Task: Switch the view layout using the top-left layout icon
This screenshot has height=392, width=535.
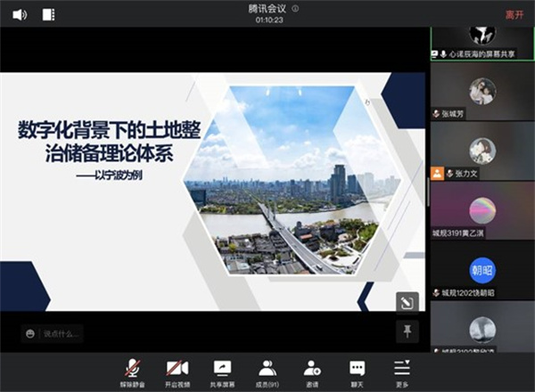Action: pos(48,14)
